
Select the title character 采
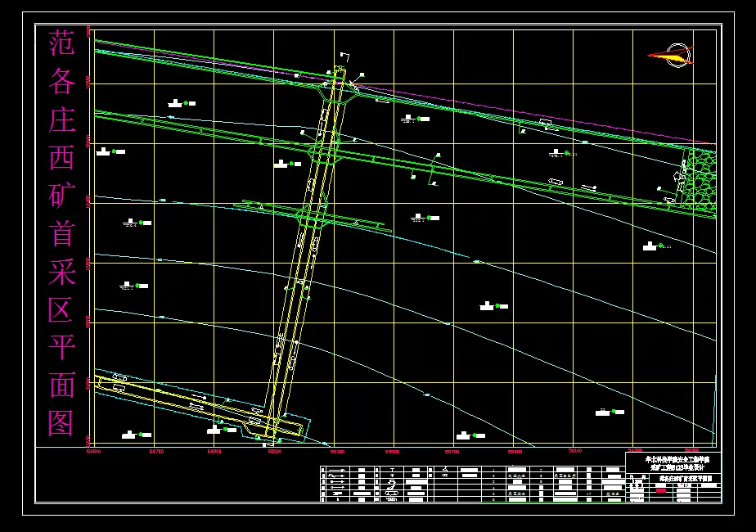pos(61,271)
